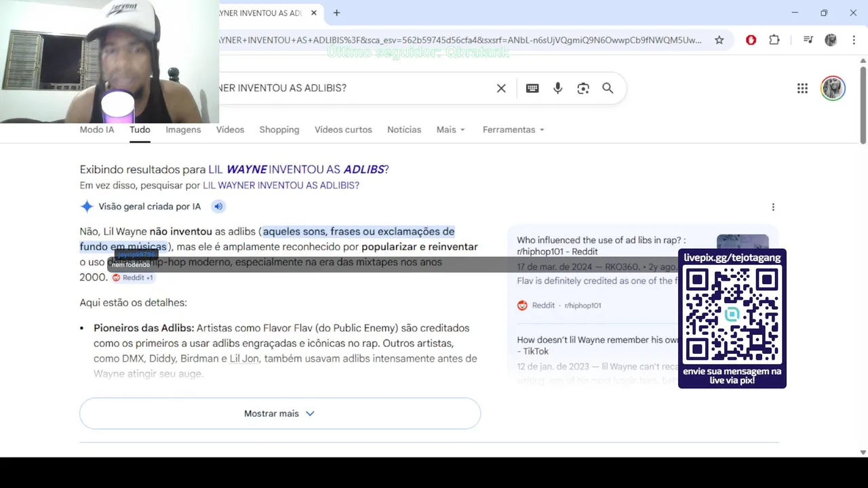Select 'Aqui estão os detalhes:' text

133,303
